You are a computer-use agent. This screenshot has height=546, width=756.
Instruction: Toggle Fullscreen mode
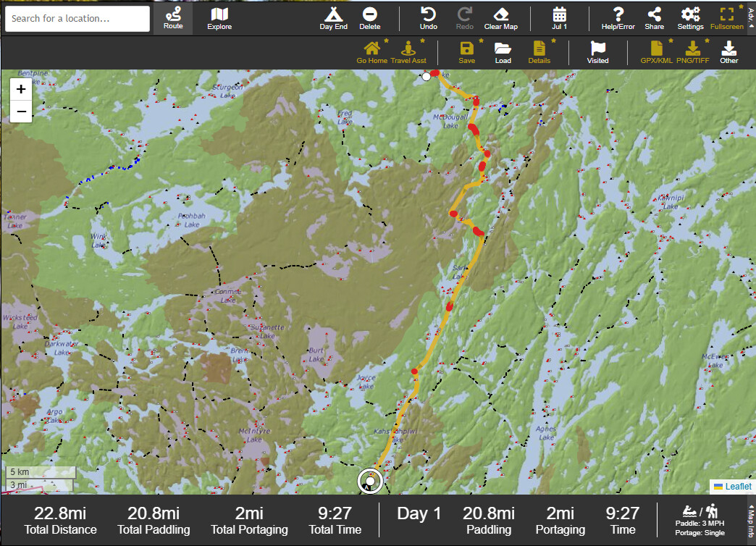[x=726, y=18]
